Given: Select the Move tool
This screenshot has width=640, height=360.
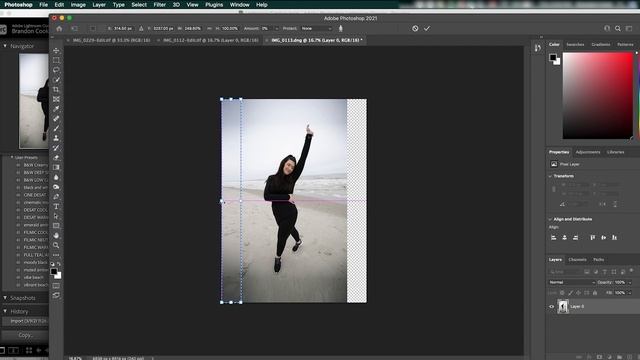Looking at the screenshot, I should pyautogui.click(x=56, y=51).
